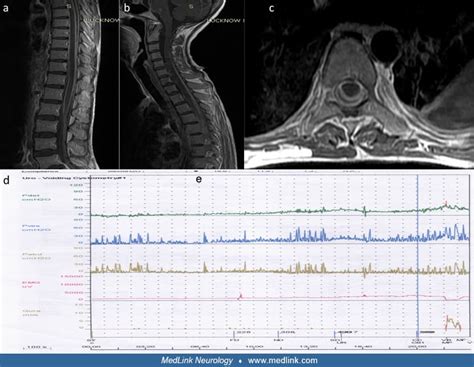The width and height of the screenshot is (474, 367).
Task: Open the sagittal cervical spine MRI panel b
Action: [182, 84]
